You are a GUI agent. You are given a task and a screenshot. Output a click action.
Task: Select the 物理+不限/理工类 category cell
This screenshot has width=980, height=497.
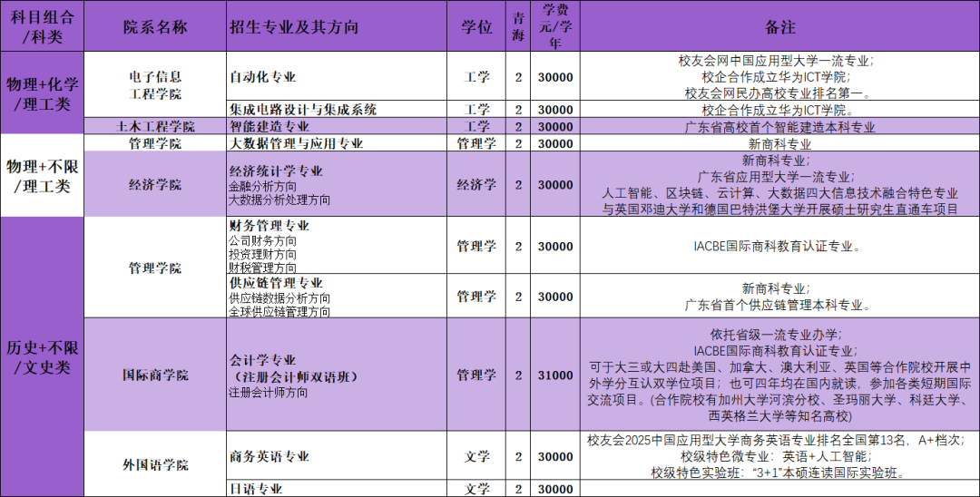click(x=42, y=175)
